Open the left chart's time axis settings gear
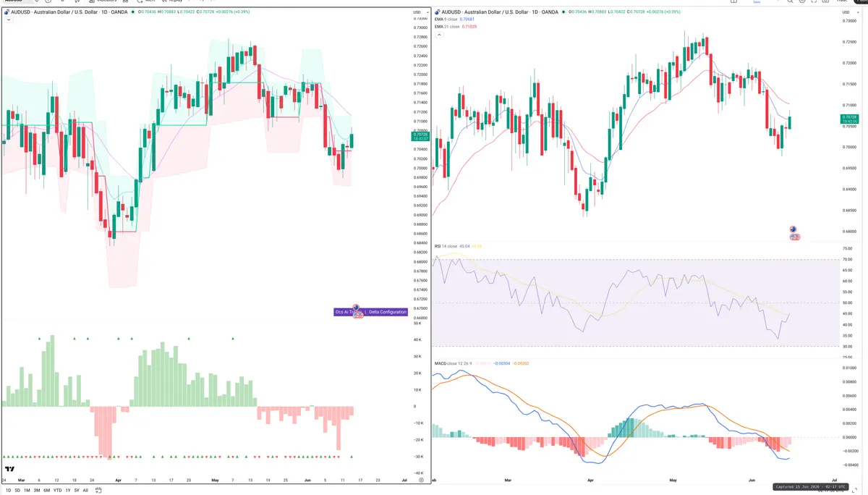 (421, 480)
